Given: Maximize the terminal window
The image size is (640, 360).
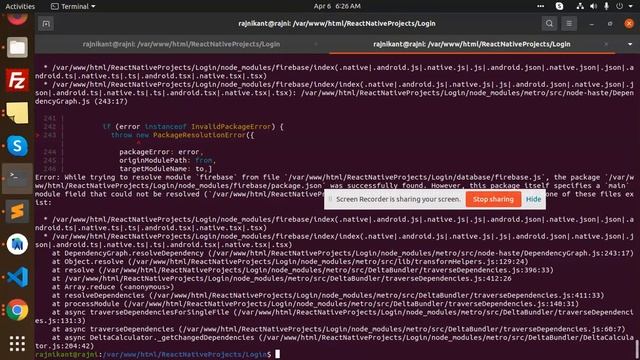Looking at the screenshot, I should pyautogui.click(x=610, y=24).
